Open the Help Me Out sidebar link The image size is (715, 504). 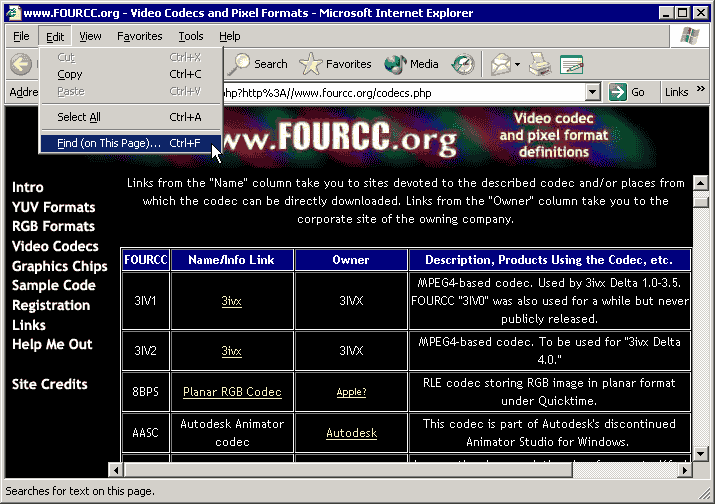(x=52, y=344)
